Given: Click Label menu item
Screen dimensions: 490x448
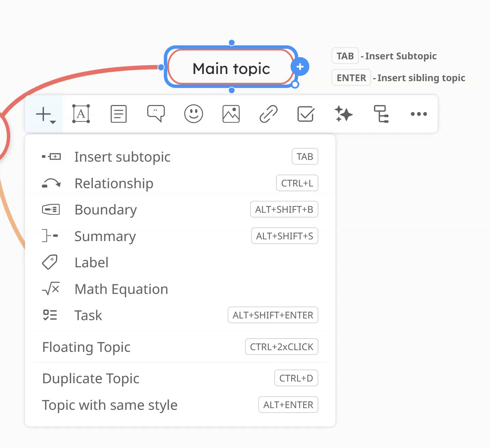Looking at the screenshot, I should 91,263.
